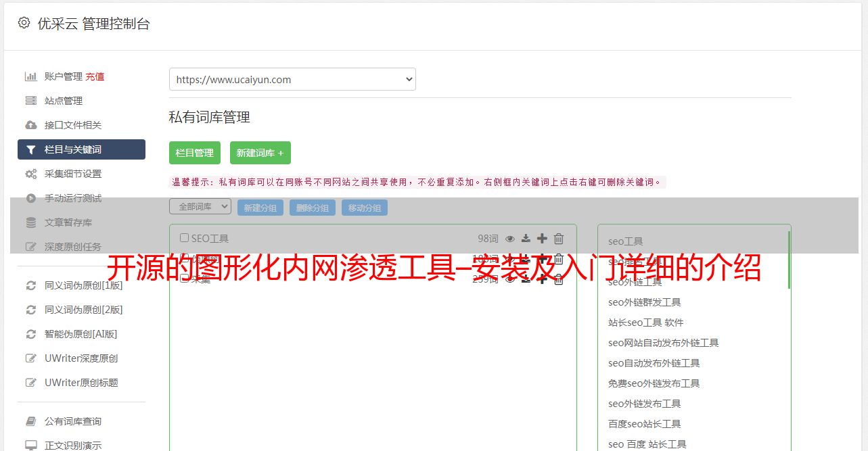Click the edit icon for UWriter深度原创
The height and width of the screenshot is (451, 868).
[31, 358]
